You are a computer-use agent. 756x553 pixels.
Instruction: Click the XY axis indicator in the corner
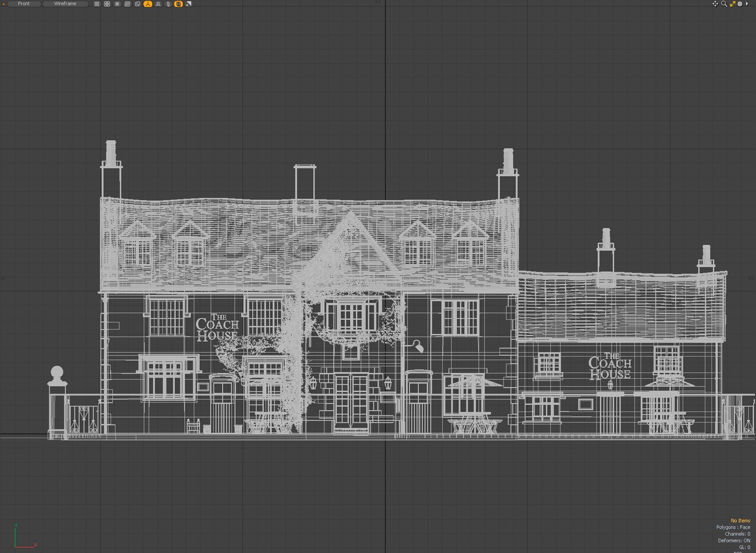coord(25,536)
